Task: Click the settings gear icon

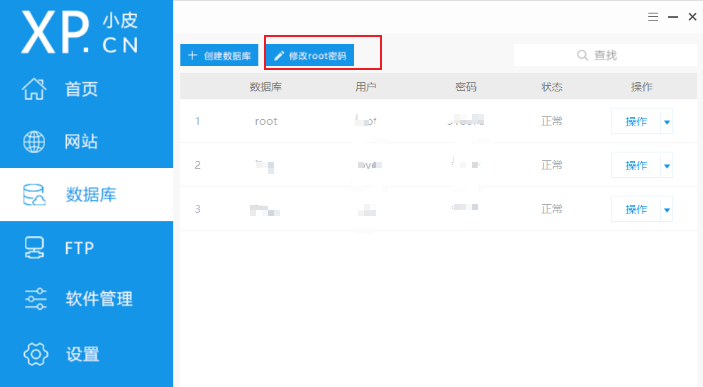Action: tap(35, 354)
